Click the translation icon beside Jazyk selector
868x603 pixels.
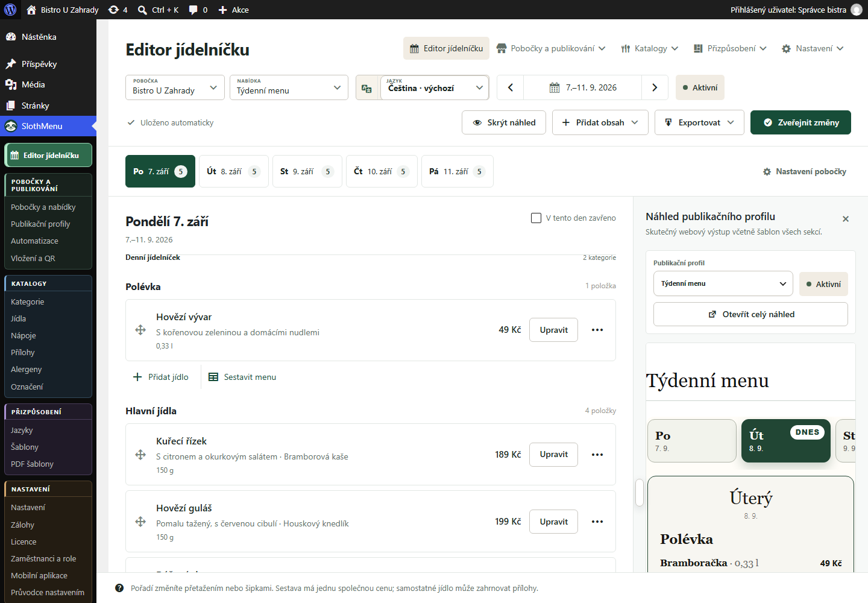366,88
